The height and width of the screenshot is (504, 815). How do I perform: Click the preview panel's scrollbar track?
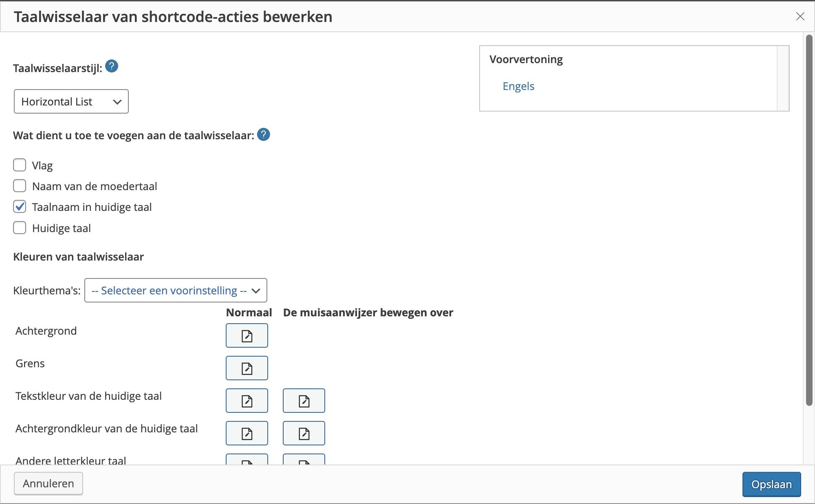(x=783, y=78)
